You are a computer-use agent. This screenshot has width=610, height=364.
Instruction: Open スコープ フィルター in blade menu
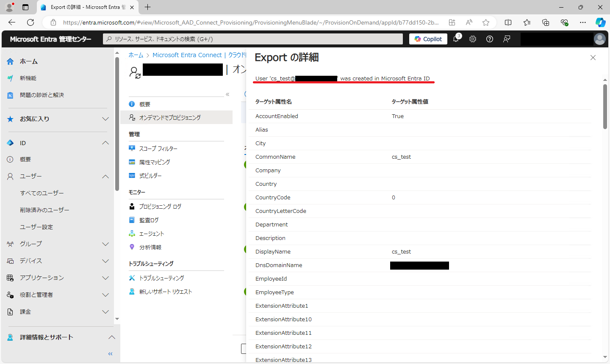tap(158, 149)
